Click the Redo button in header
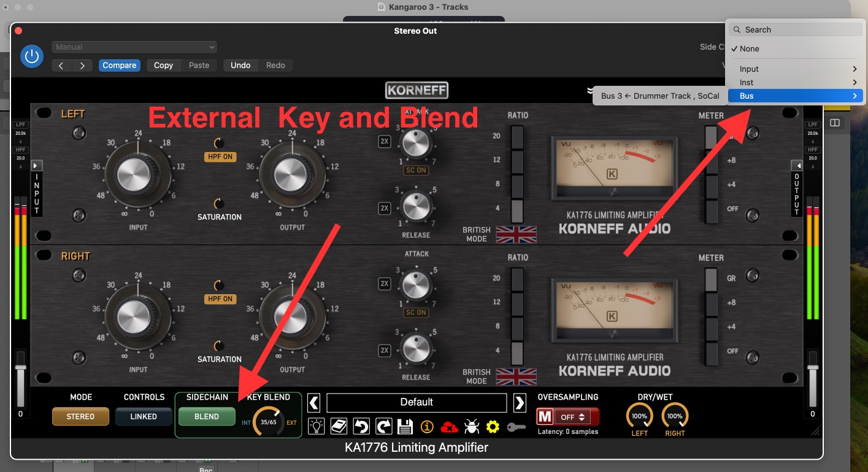 click(x=275, y=66)
